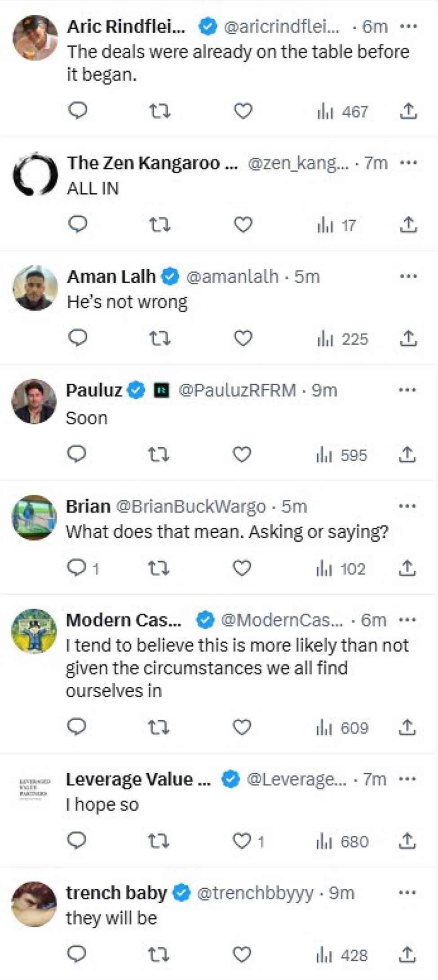Repost The Zen Kangaroo's ALL IN tweet
Image resolution: width=438 pixels, height=980 pixels.
(159, 224)
